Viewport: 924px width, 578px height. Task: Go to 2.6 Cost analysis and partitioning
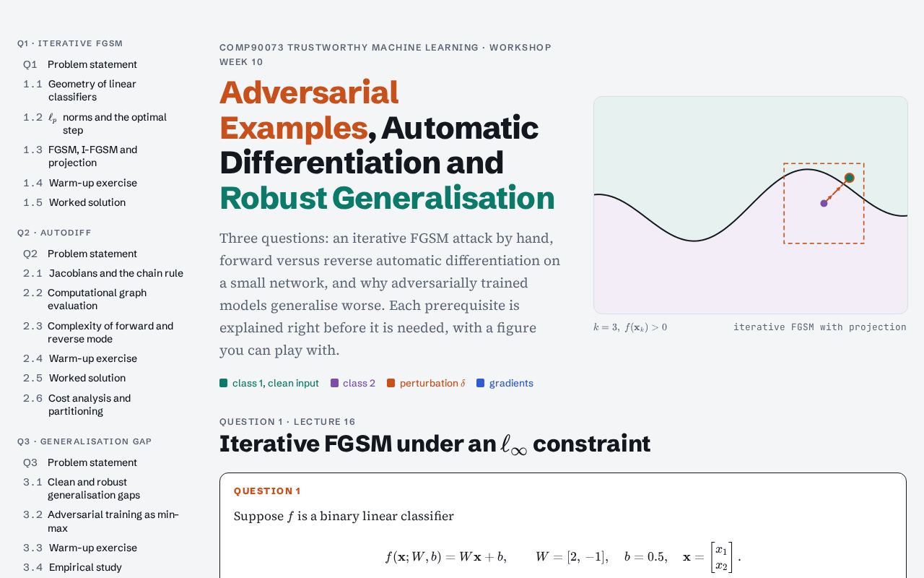[x=77, y=405]
